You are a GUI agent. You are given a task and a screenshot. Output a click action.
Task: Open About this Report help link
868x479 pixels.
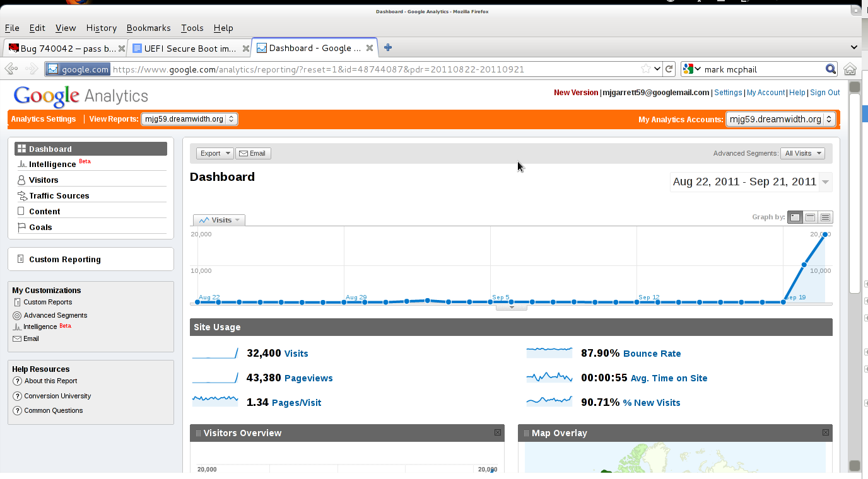(x=50, y=381)
